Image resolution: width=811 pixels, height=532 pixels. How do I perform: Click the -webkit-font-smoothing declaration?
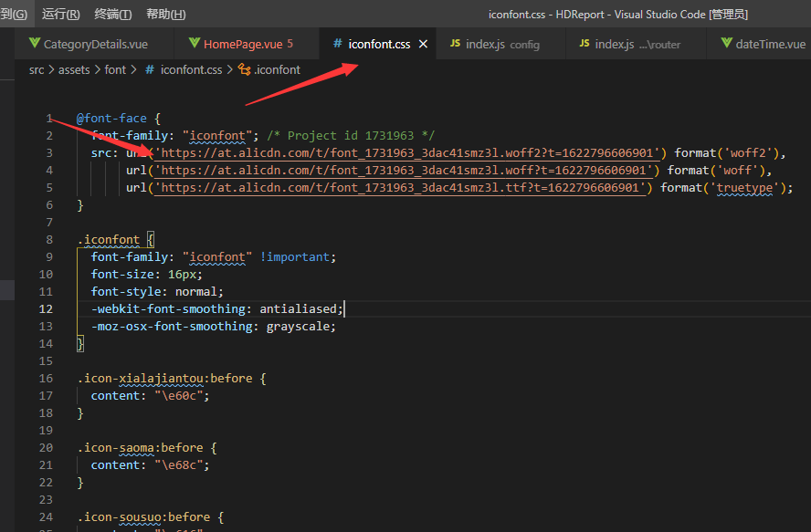tap(217, 308)
